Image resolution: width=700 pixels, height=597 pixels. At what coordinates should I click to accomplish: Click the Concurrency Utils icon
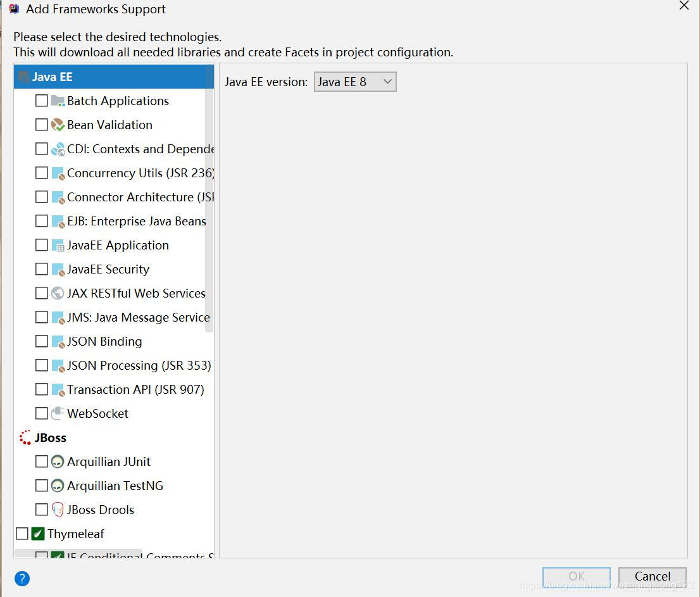coord(58,173)
